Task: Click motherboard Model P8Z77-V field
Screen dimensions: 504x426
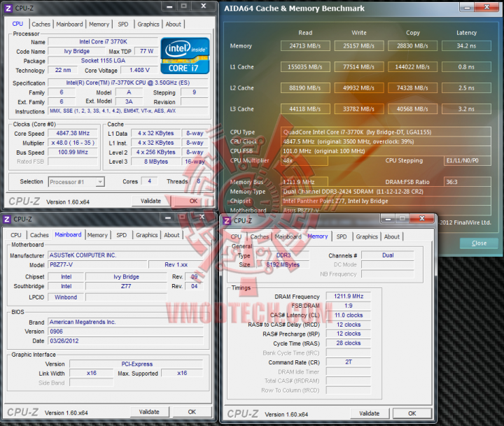Action: tap(98, 264)
